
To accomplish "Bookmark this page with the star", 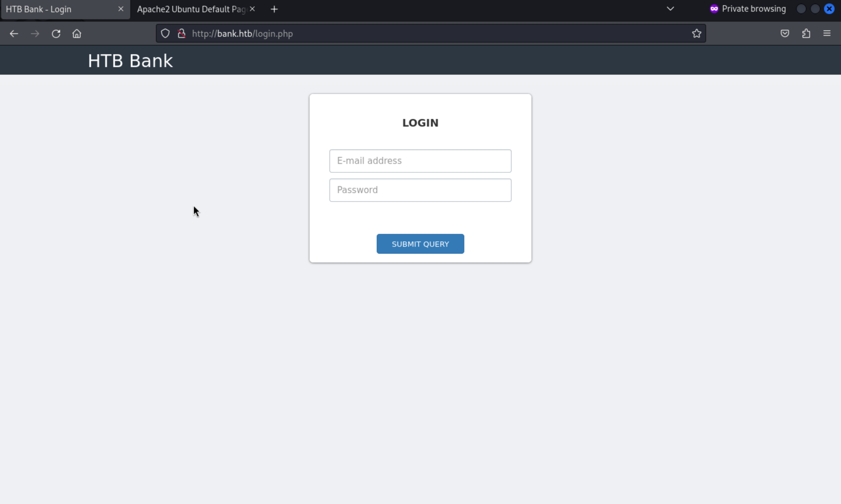I will tap(696, 33).
